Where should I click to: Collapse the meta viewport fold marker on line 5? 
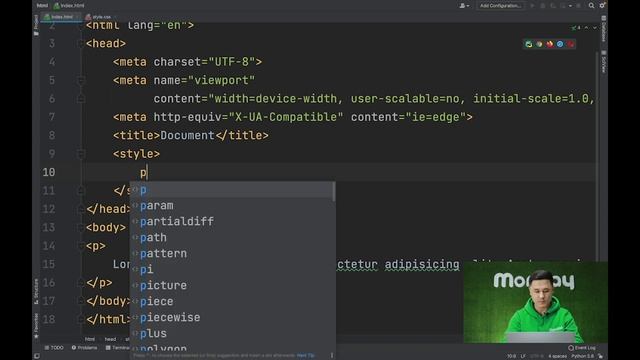(x=80, y=80)
